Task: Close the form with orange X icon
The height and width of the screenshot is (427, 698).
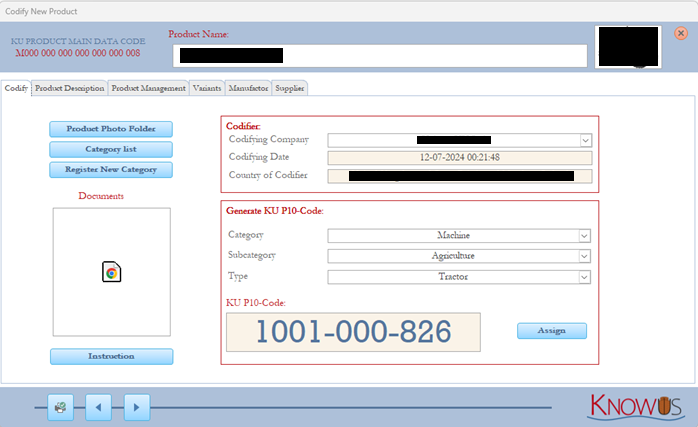Action: pos(681,33)
